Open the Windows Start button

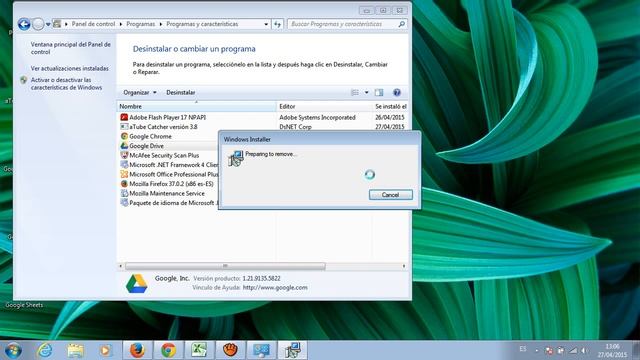tap(13, 351)
